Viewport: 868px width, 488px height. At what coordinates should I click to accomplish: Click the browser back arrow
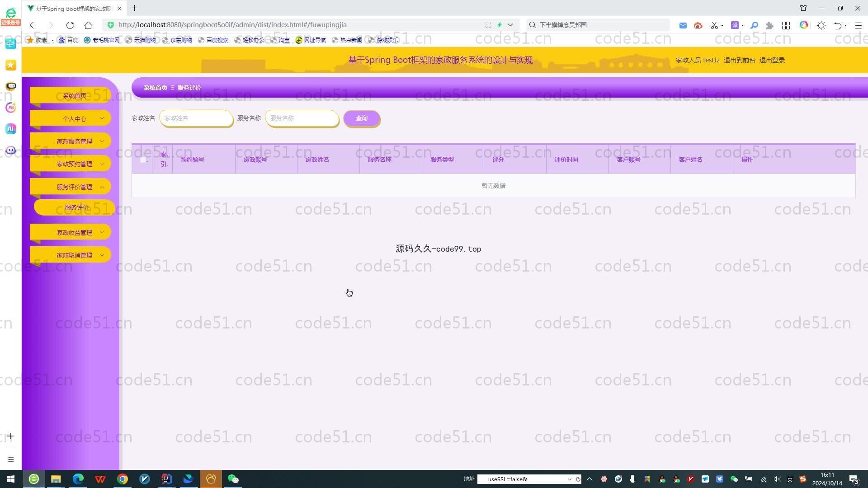pyautogui.click(x=32, y=25)
